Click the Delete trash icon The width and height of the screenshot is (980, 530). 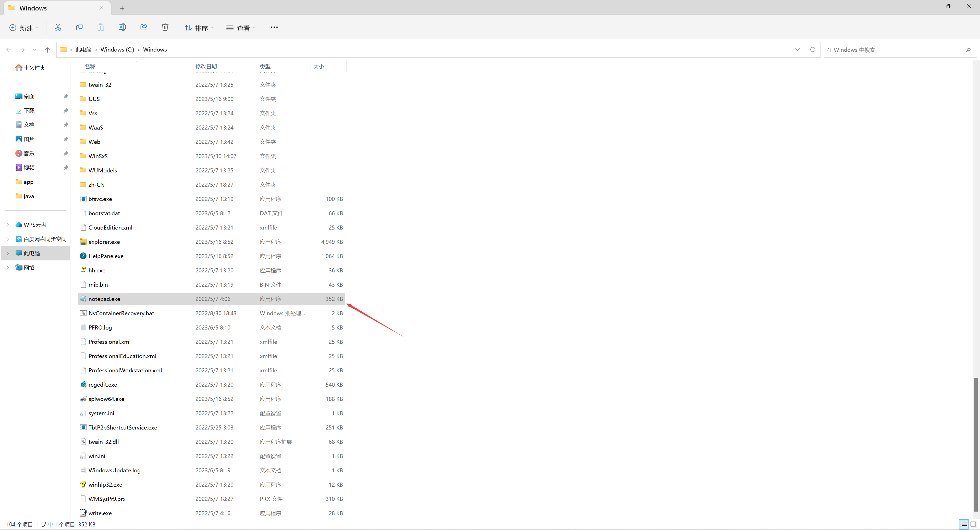(165, 27)
